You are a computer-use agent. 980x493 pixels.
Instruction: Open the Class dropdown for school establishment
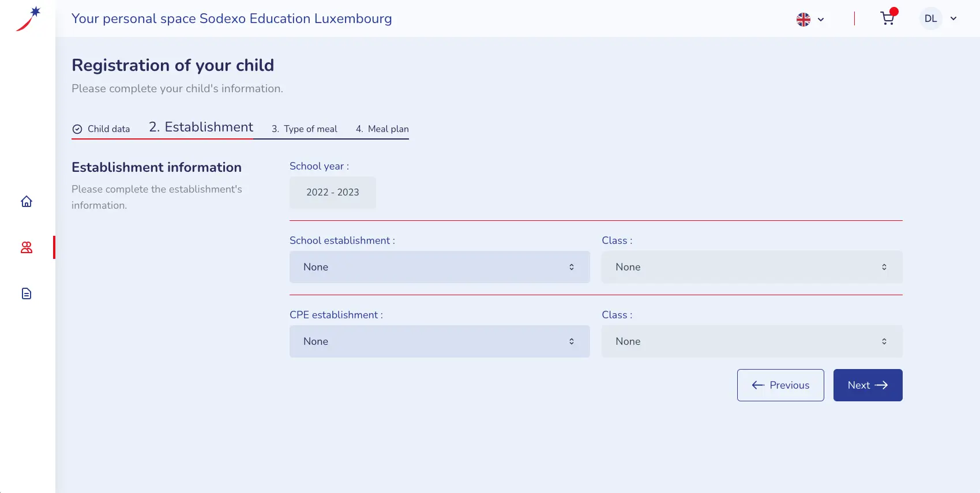pyautogui.click(x=752, y=267)
